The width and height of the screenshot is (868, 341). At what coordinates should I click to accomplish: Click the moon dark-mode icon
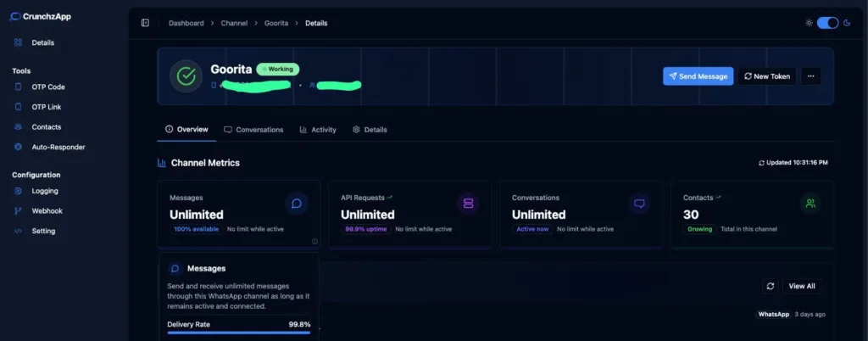(x=847, y=23)
